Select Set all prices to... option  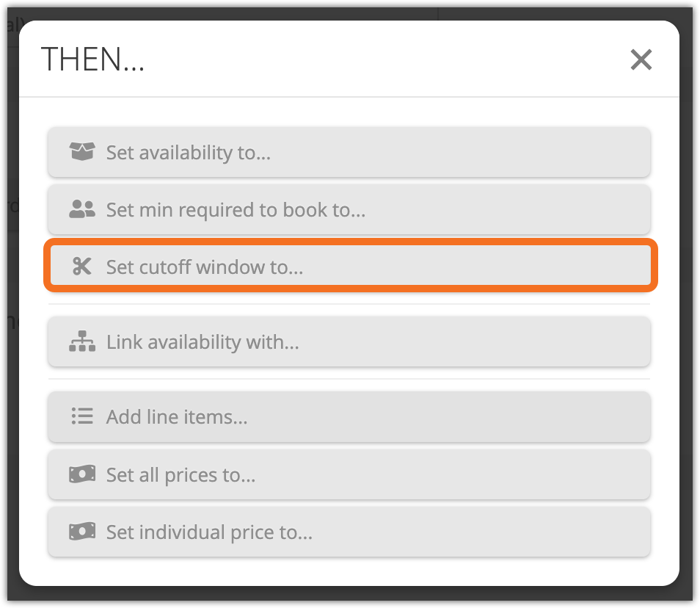[x=349, y=474]
